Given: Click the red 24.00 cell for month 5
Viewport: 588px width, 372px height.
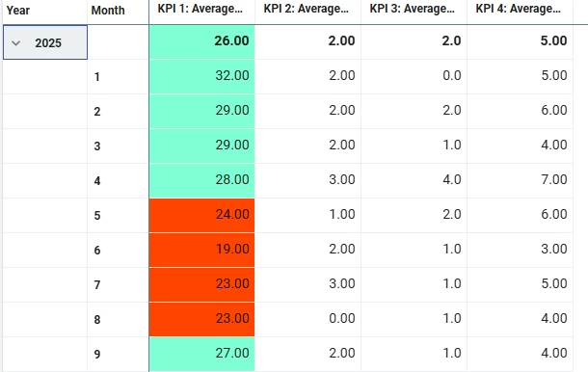Looking at the screenshot, I should pyautogui.click(x=201, y=215).
